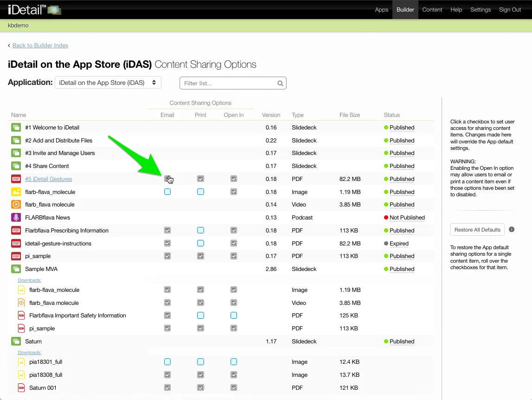Screen dimensions: 532x400
Task: Open the Application selection dropdown
Action: 108,83
